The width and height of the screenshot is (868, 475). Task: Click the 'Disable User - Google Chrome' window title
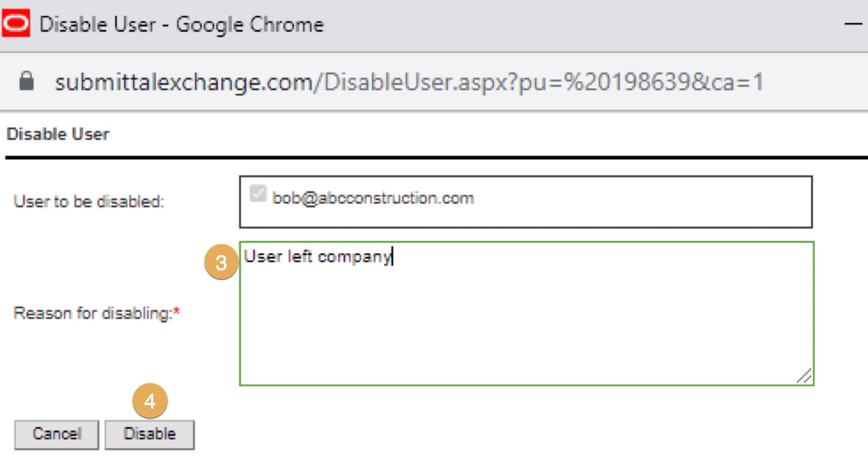(x=182, y=24)
